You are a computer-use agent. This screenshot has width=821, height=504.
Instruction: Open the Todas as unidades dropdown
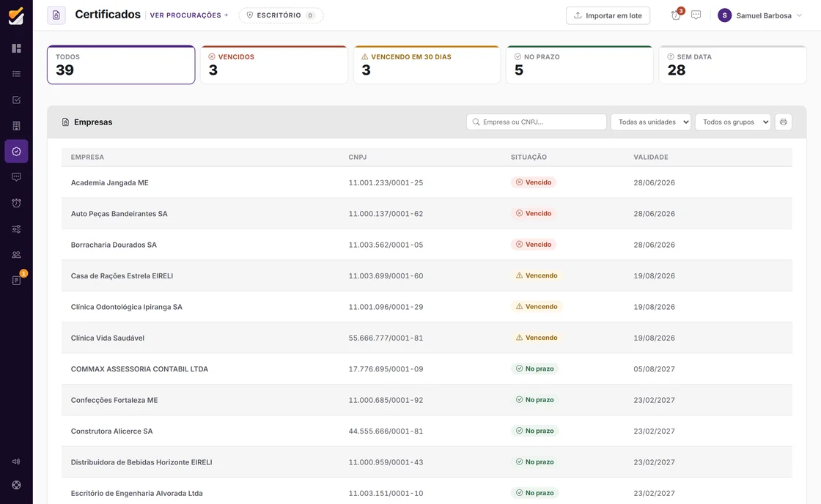651,122
